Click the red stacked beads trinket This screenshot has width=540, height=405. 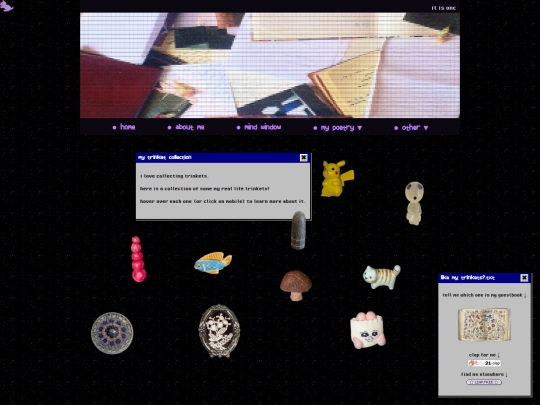pyautogui.click(x=138, y=259)
